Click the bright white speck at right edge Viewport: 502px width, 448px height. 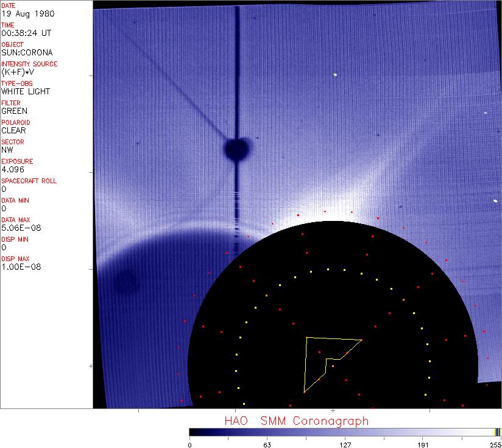click(x=495, y=201)
